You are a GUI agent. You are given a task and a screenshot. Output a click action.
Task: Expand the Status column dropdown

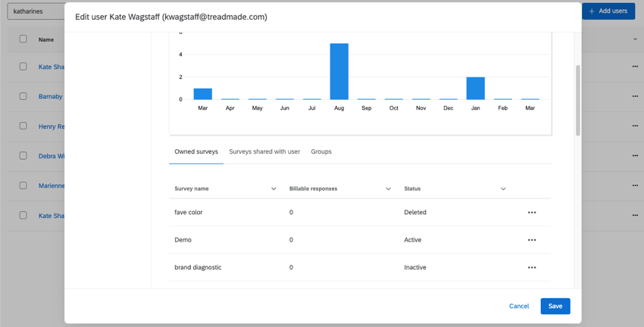pos(503,188)
